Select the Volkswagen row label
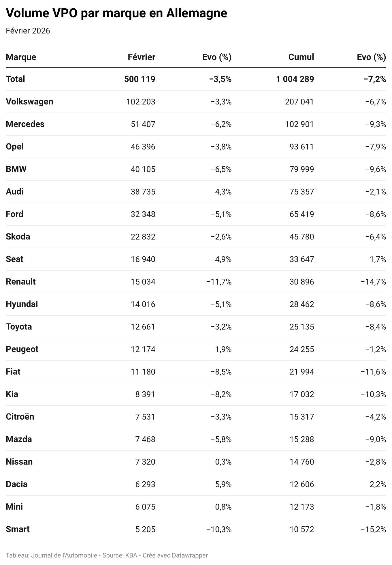This screenshot has height=565, width=392. 29,102
